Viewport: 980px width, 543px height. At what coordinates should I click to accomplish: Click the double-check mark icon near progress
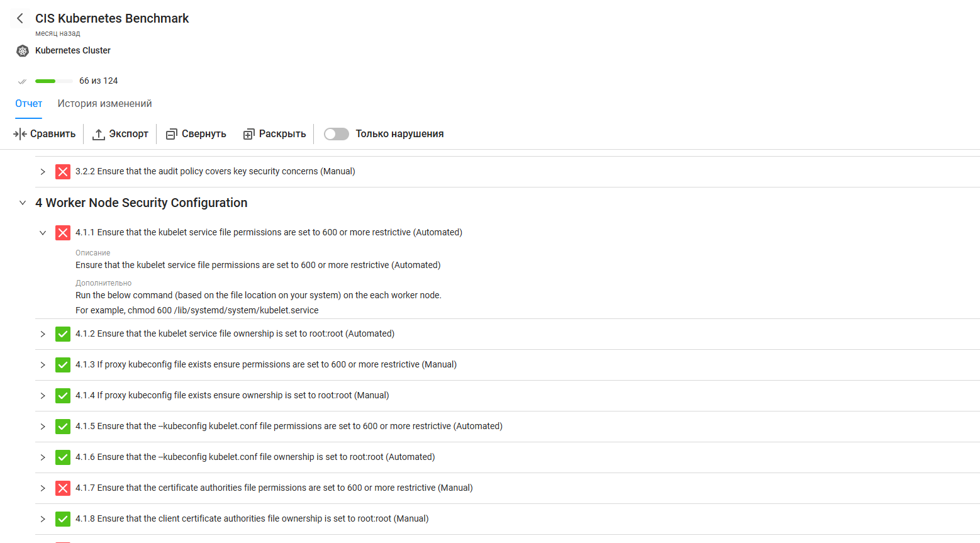[x=22, y=81]
